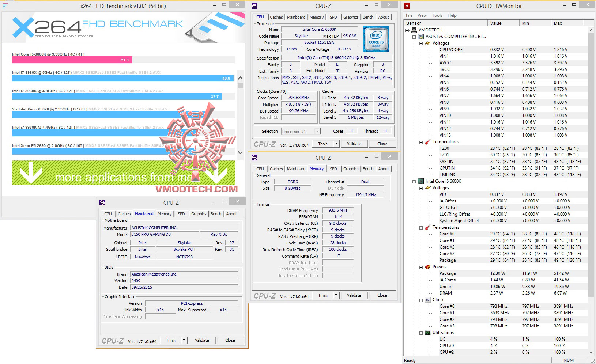Select the VMODTECH computer icon in HWMonitor
This screenshot has height=364, width=596.
414,30
